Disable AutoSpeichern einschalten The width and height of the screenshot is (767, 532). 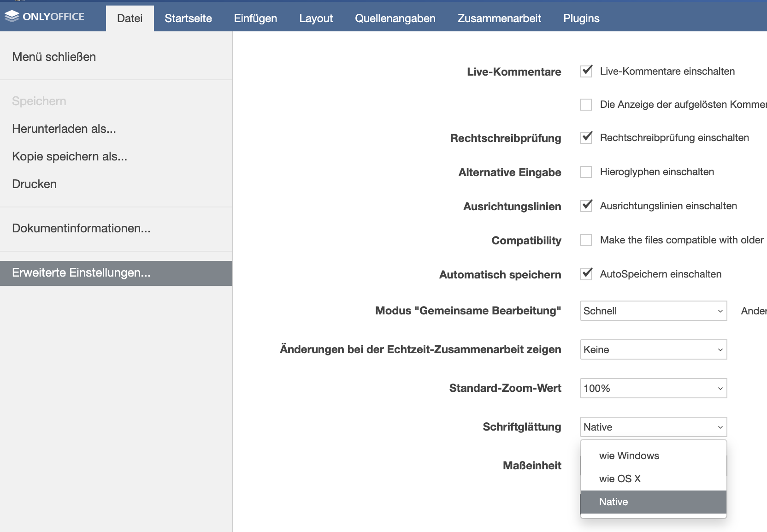(585, 274)
